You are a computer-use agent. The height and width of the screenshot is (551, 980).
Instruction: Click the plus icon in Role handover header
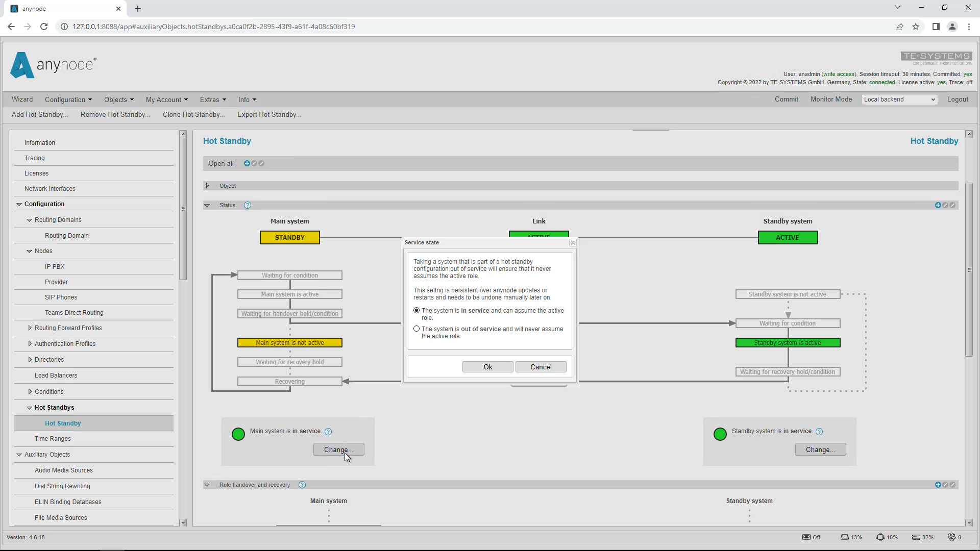[x=938, y=485]
